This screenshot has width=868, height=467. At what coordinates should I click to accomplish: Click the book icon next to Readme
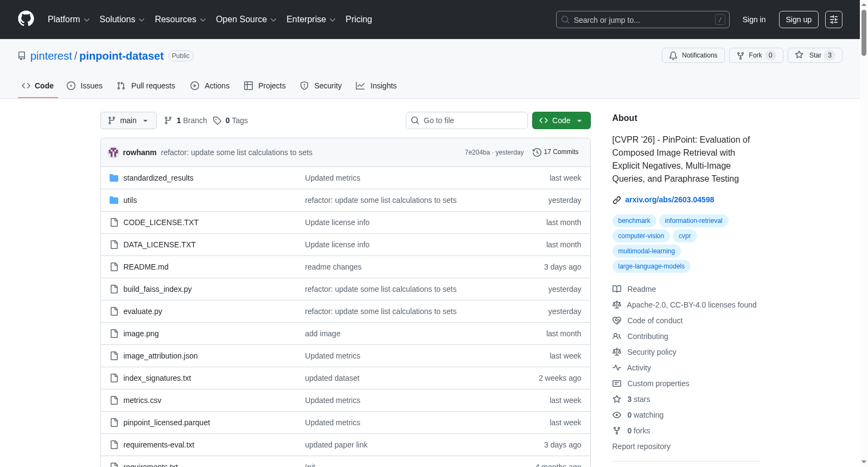(617, 289)
